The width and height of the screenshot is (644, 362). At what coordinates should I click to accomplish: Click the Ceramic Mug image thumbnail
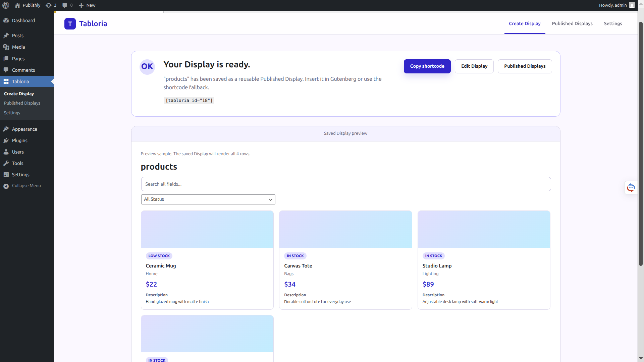point(207,229)
